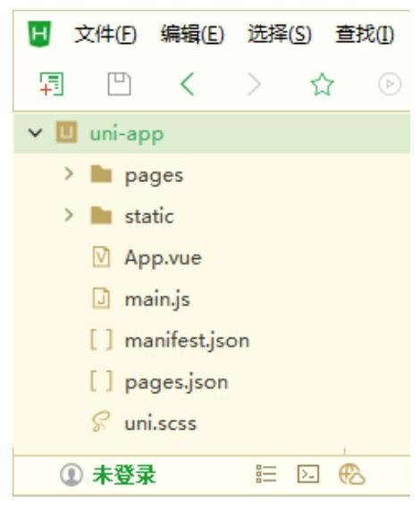Open the 文件(F) menu
The height and width of the screenshot is (510, 420).
[105, 34]
